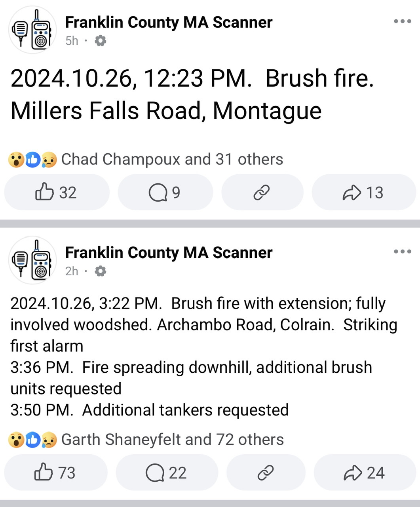The image size is (420, 507).
Task: Share the Archambo Road Colrain post
Action: [x=365, y=473]
